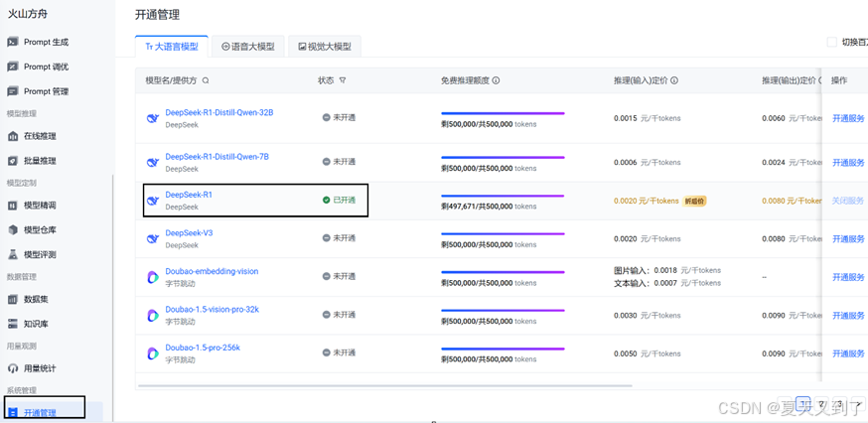Viewport: 868px width, 423px height.
Task: Click the Doubao-embedding-vision logo icon
Action: (153, 277)
